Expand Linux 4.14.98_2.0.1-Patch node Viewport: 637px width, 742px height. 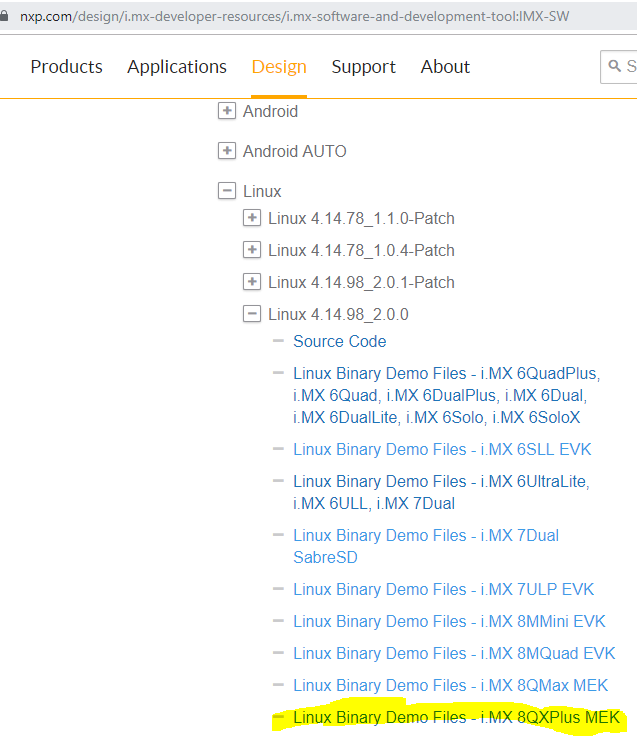[252, 282]
